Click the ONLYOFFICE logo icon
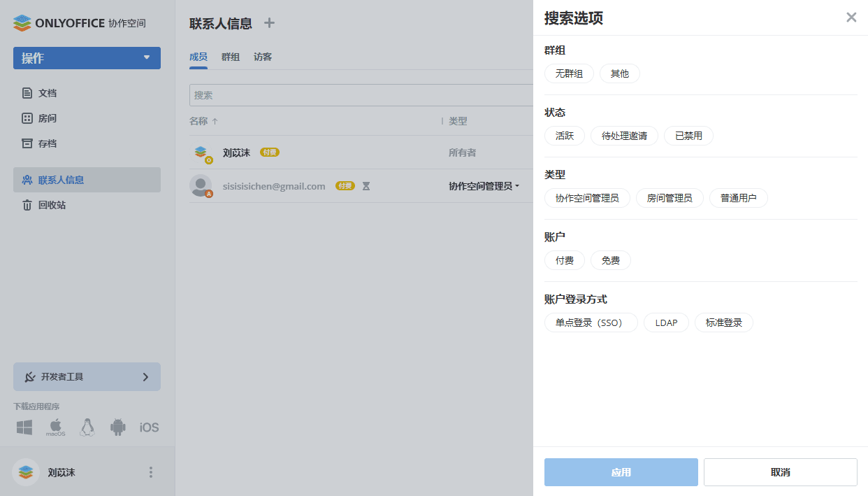This screenshot has height=496, width=868. tap(22, 23)
